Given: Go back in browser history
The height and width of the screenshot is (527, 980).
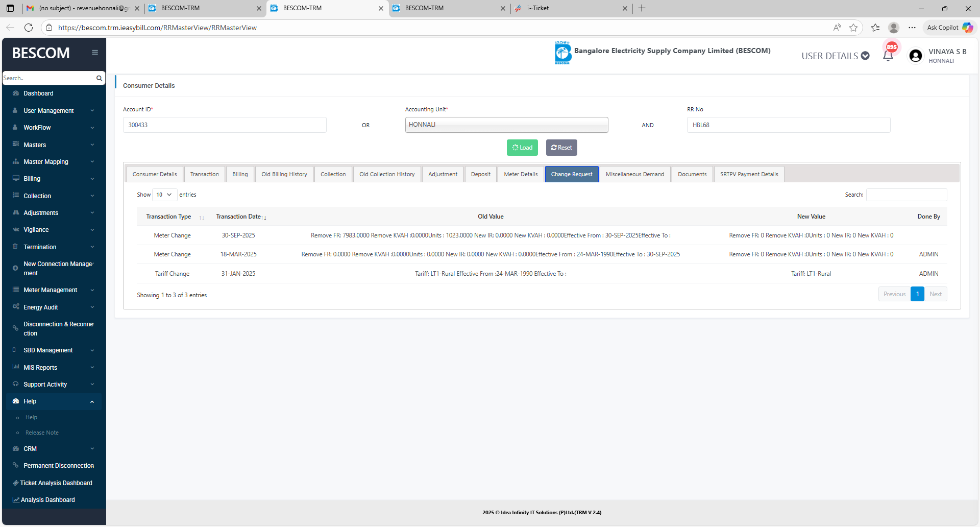Looking at the screenshot, I should (x=10, y=28).
